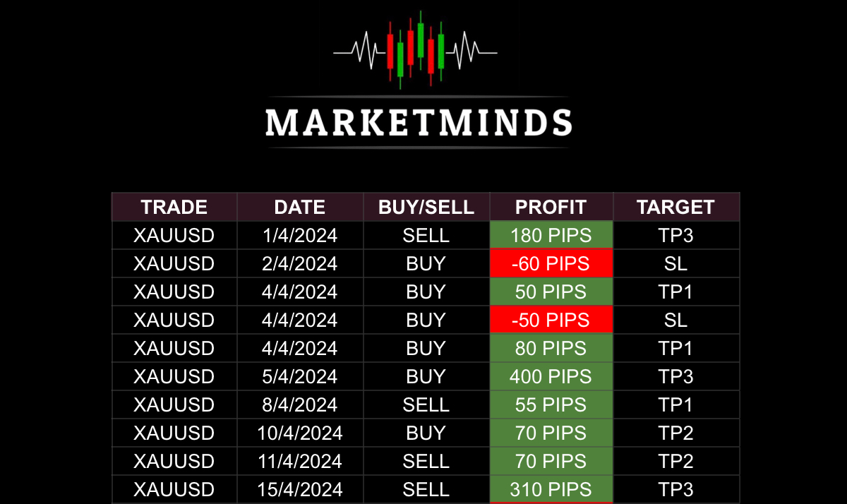Click the BUY/SELL column header
This screenshot has width=847, height=504.
(426, 207)
